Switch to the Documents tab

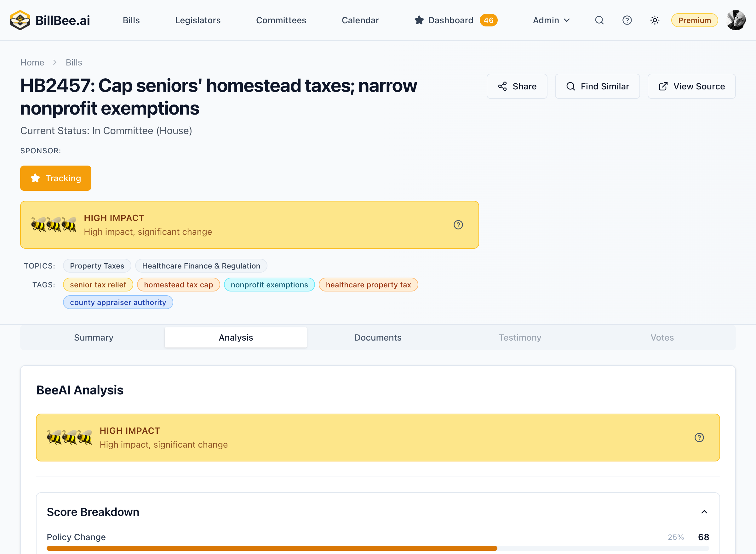coord(378,337)
